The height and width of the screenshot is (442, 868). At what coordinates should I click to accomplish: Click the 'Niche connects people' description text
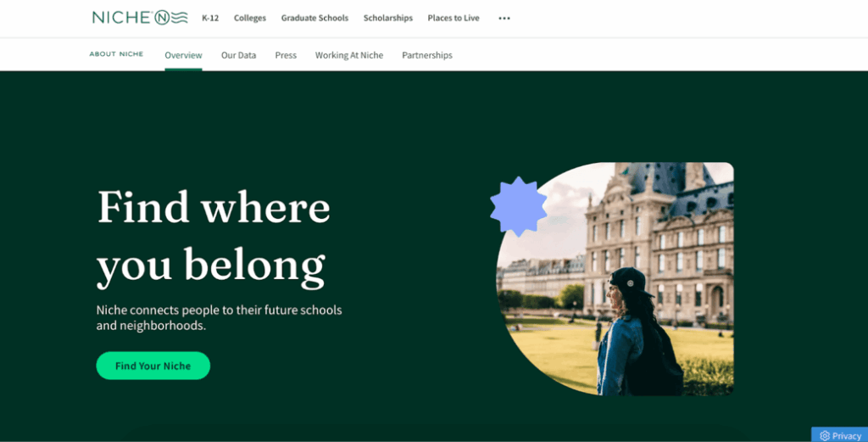(x=220, y=317)
